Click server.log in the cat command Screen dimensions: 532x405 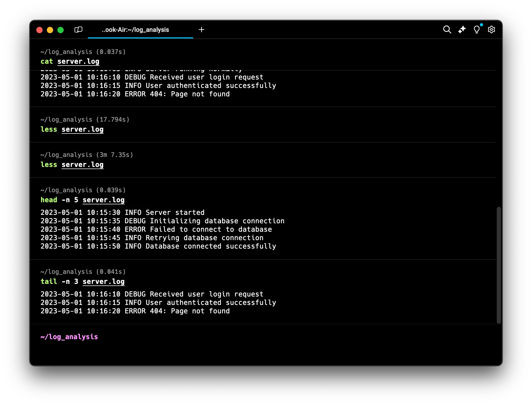coord(78,61)
